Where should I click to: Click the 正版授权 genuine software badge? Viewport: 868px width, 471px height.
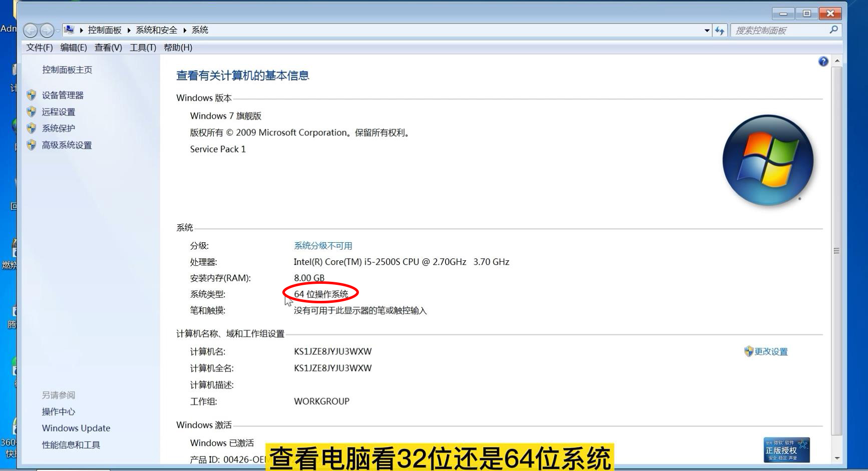click(786, 450)
